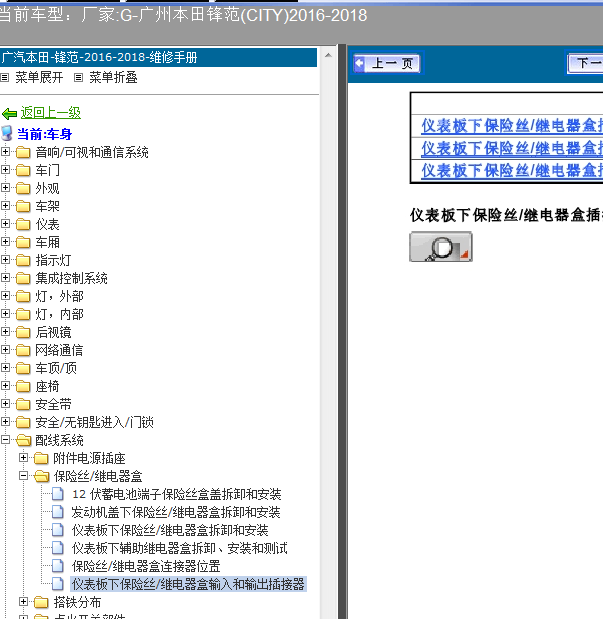
Task: Select the 车厢 folder label
Action: (x=47, y=242)
